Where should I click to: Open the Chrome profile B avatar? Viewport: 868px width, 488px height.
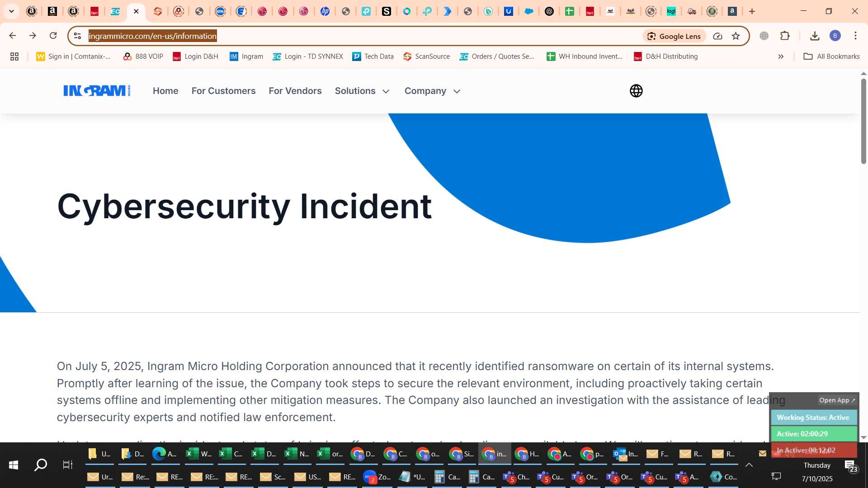coord(835,36)
